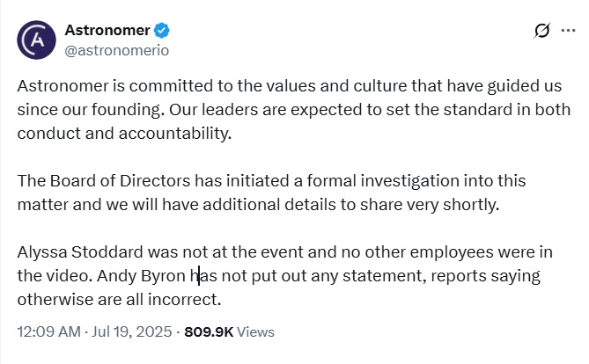589x364 pixels.
Task: Click the Views label
Action: 256,332
